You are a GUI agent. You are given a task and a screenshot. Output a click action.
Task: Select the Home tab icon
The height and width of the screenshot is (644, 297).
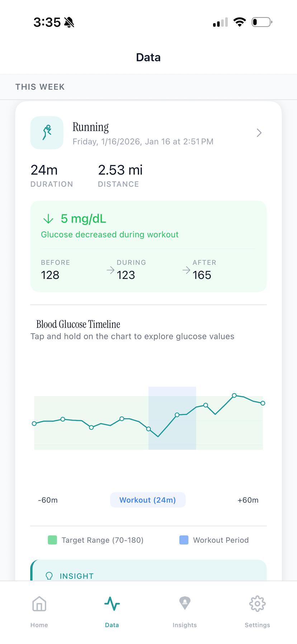tap(39, 604)
